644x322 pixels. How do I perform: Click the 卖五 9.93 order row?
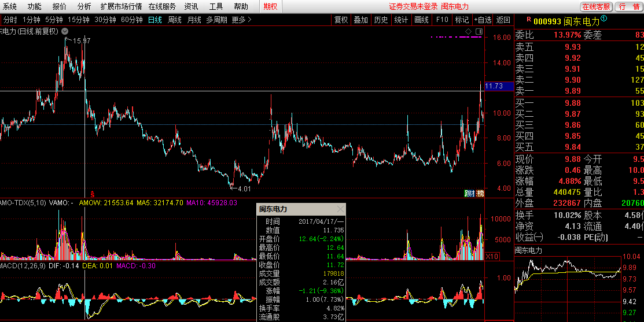tap(579, 47)
